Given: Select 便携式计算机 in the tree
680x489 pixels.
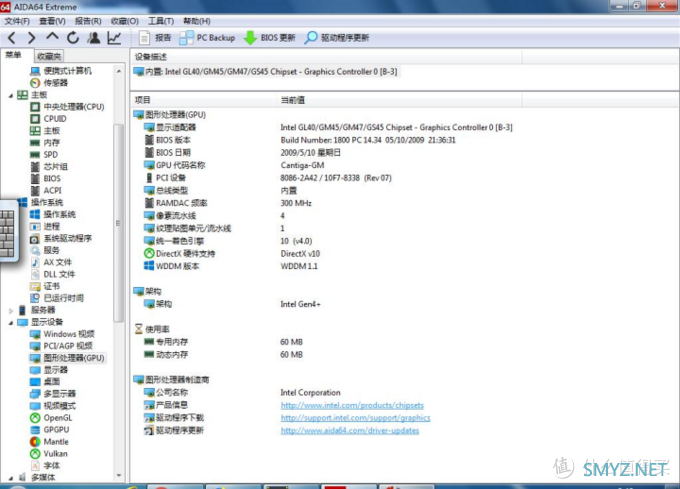Looking at the screenshot, I should (61, 71).
